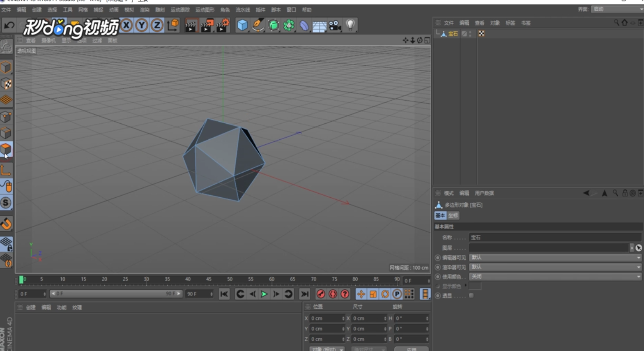Click the 图层 field arrow expander
The width and height of the screenshot is (644, 351).
point(632,248)
